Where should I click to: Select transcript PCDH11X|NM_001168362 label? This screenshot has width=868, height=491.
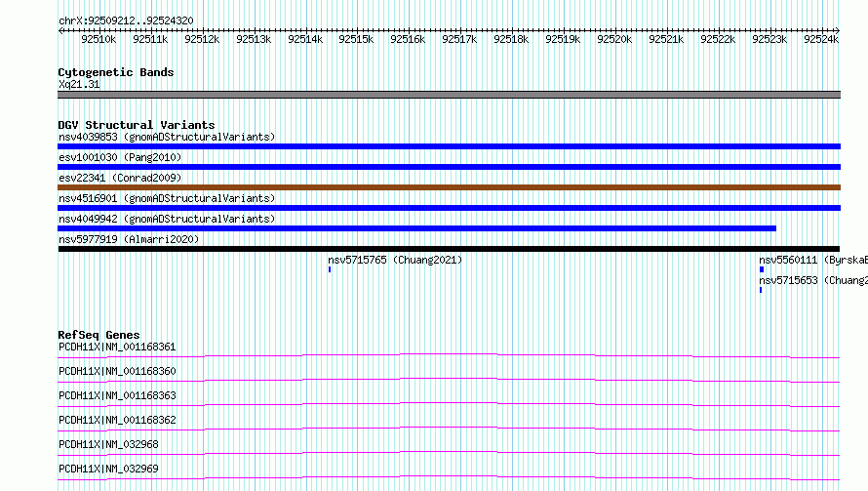[x=117, y=420]
